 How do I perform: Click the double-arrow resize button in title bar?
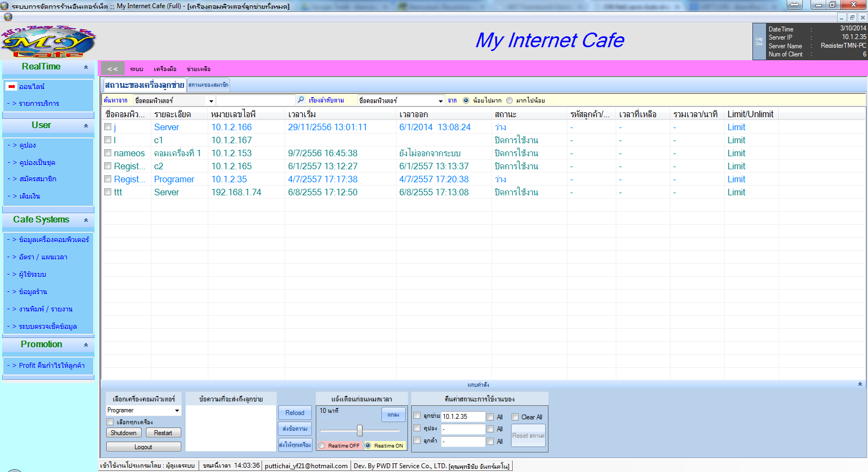click(x=794, y=5)
